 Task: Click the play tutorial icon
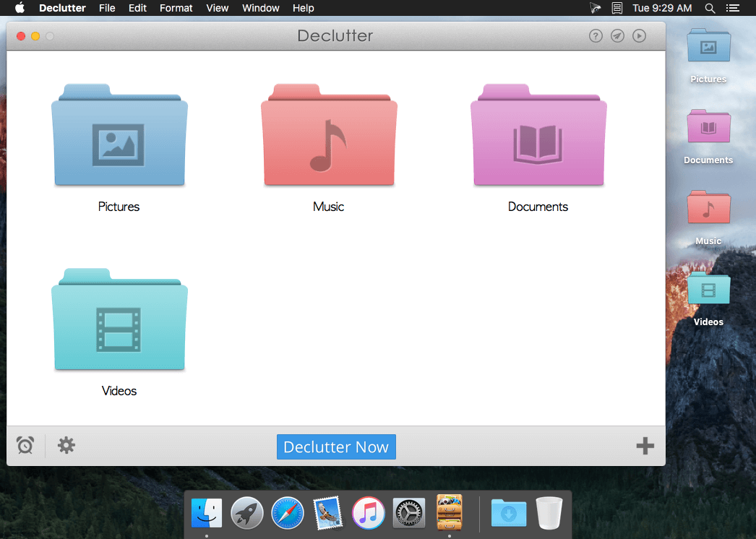click(x=639, y=35)
